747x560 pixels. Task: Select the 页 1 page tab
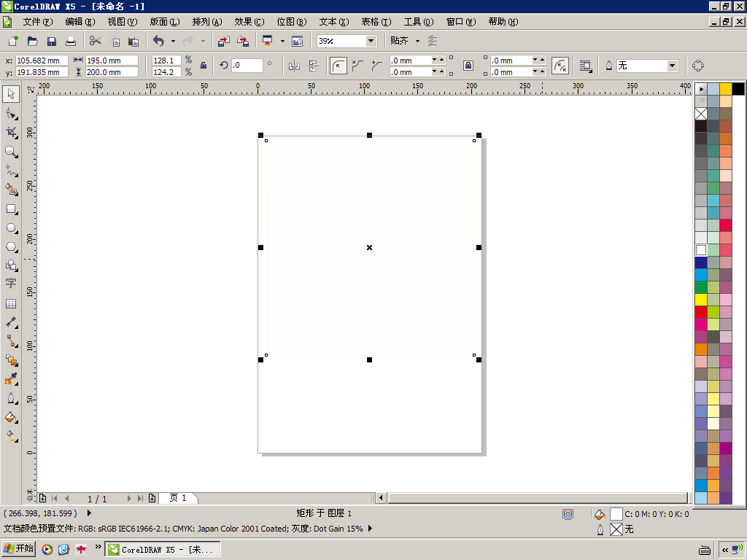[178, 498]
